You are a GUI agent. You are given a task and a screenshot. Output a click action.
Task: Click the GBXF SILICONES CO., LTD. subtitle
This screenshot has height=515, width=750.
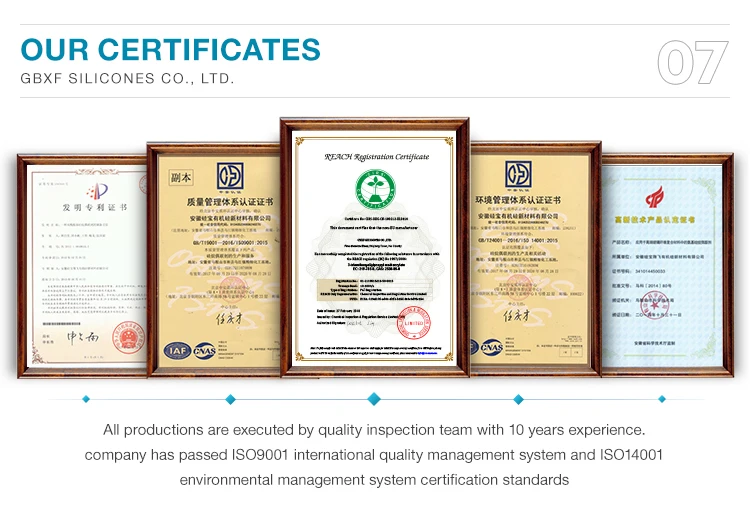(127, 78)
